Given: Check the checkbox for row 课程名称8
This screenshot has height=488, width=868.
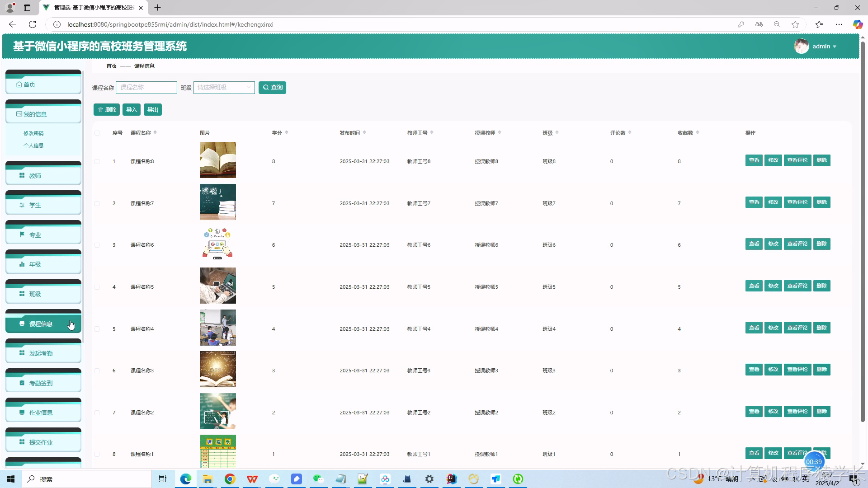Looking at the screenshot, I should pos(97,161).
